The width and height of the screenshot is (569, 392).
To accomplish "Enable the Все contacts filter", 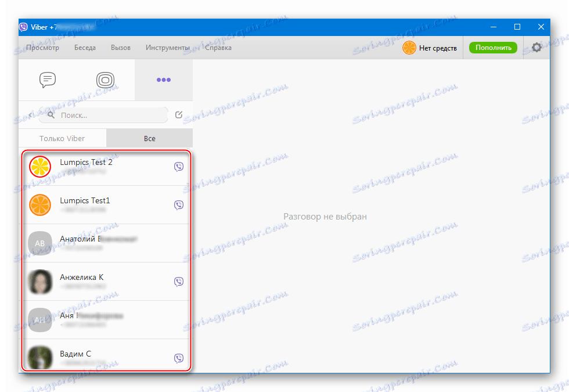I will pos(149,138).
